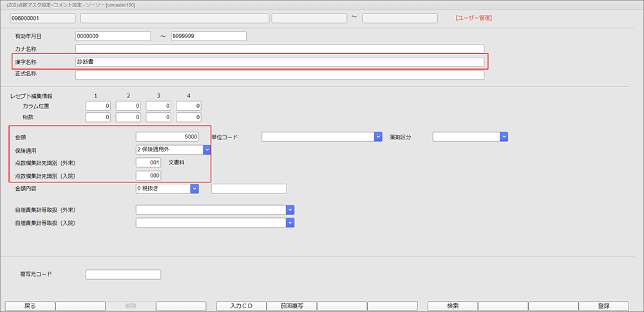Click the 戻る button
The height and width of the screenshot is (312, 644).
[x=30, y=306]
